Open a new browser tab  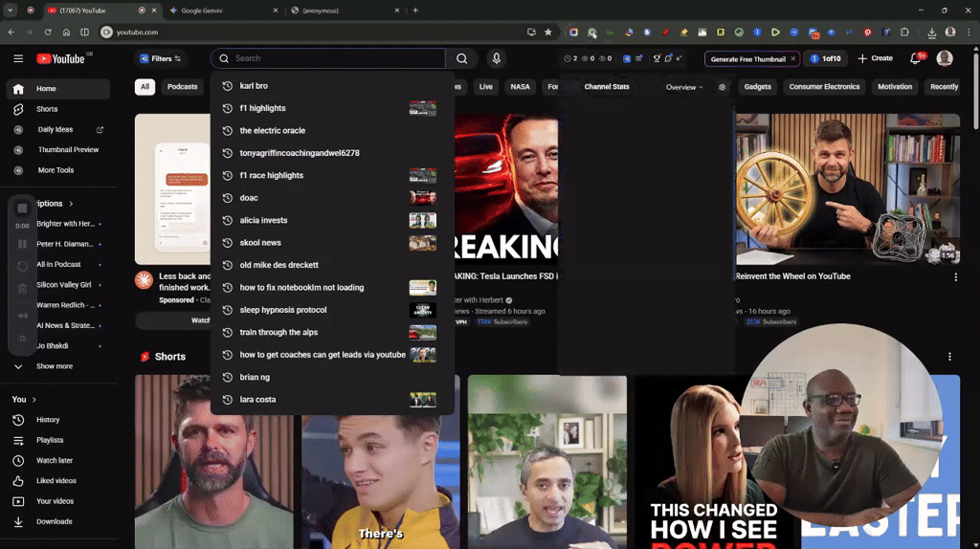(x=415, y=11)
